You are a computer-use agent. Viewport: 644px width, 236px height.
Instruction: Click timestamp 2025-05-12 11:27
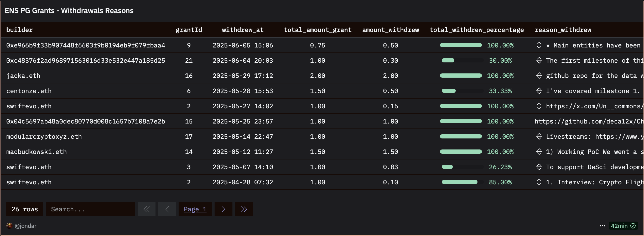click(x=243, y=152)
